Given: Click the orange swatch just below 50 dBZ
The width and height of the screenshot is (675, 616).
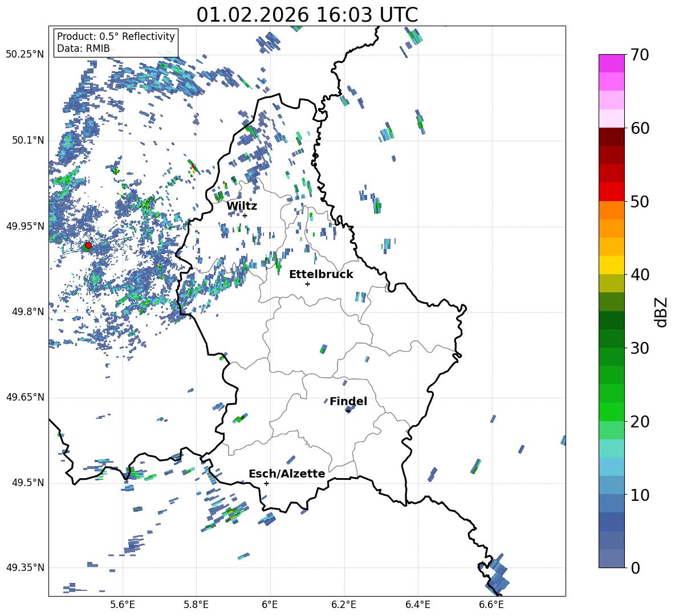Looking at the screenshot, I should tap(612, 210).
